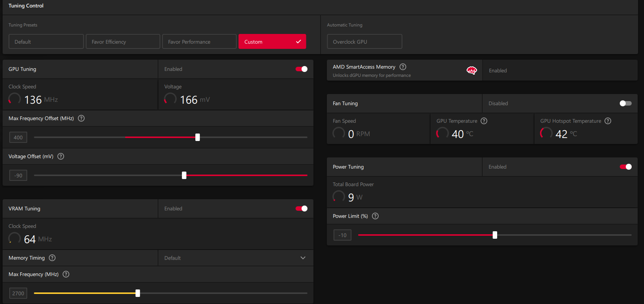Viewport: 644px width, 304px height.
Task: Show Voltage Offset help icon
Action: [x=61, y=156]
